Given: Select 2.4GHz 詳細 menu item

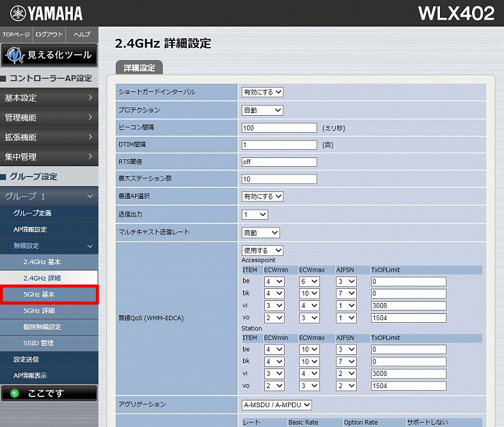Looking at the screenshot, I should pos(49,278).
